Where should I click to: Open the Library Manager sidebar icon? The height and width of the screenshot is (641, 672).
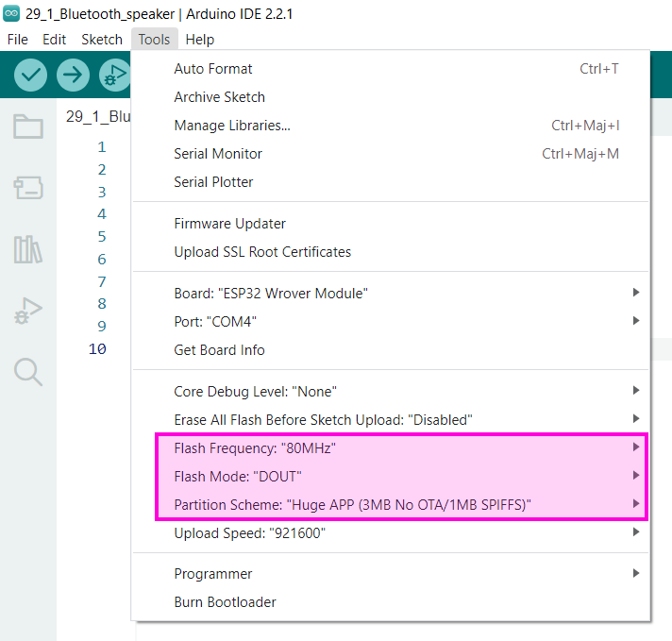pos(28,249)
